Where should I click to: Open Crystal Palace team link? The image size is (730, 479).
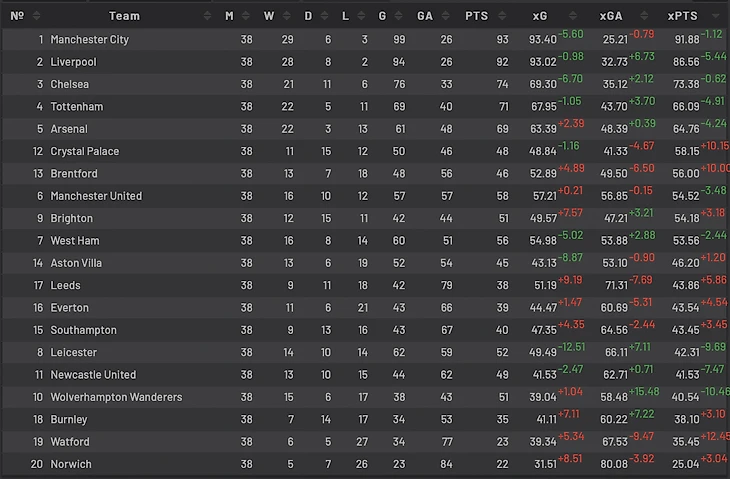(85, 152)
